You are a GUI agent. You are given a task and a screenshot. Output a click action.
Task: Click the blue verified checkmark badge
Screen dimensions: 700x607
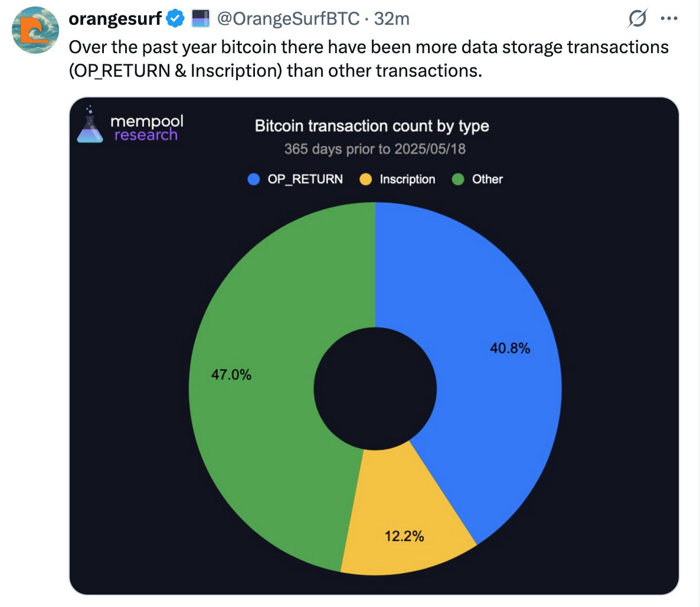(175, 19)
